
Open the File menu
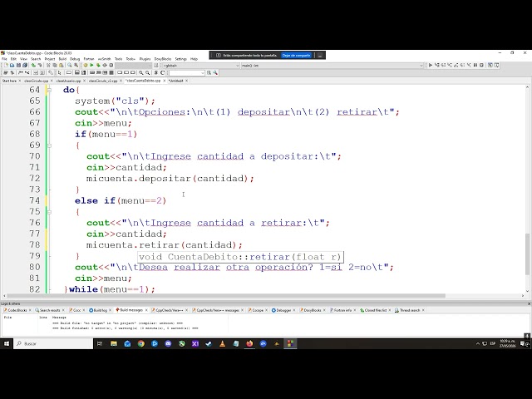point(4,59)
